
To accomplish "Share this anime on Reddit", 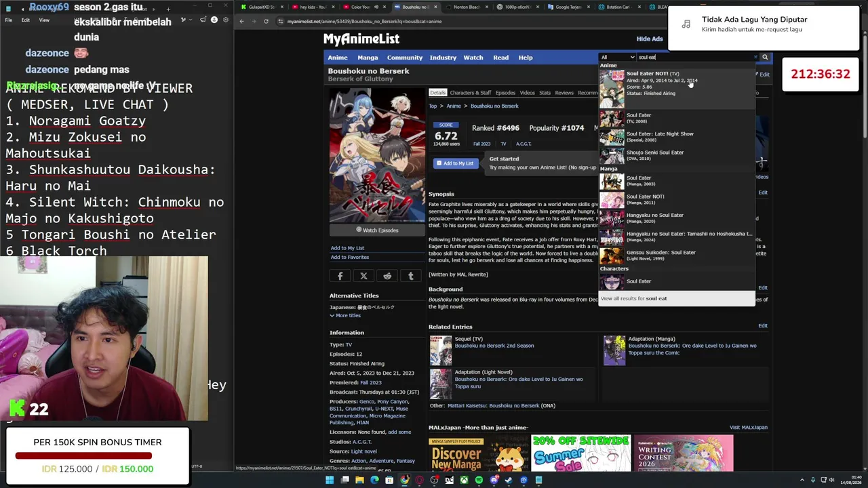I will [x=387, y=276].
